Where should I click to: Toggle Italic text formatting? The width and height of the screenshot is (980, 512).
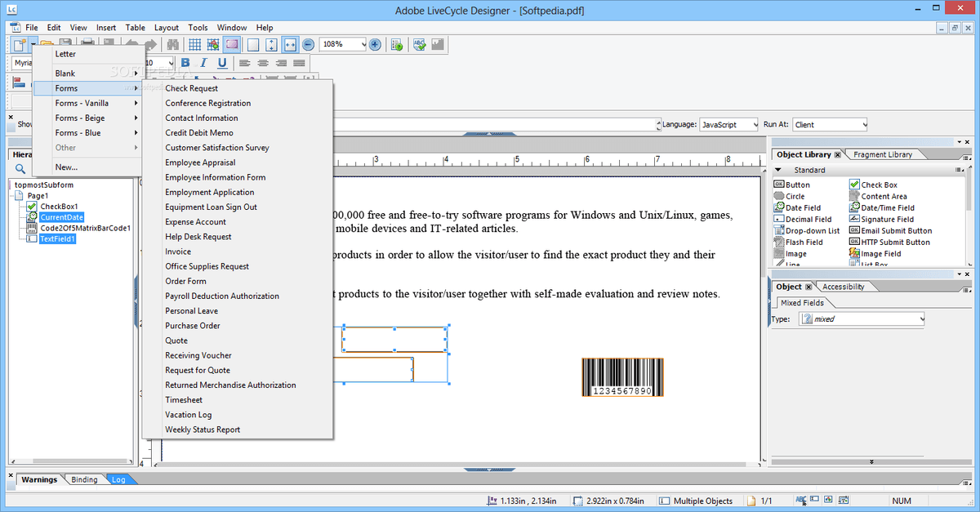[204, 63]
